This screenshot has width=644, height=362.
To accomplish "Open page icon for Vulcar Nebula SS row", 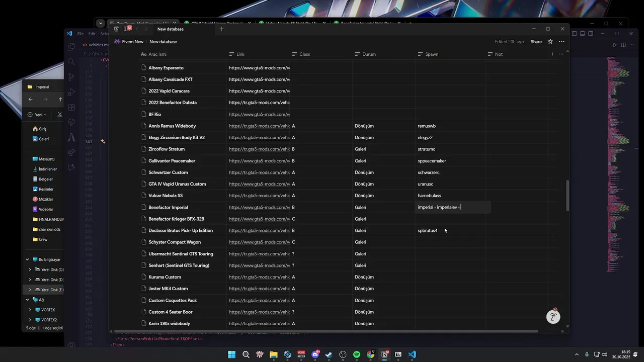I will (x=144, y=196).
